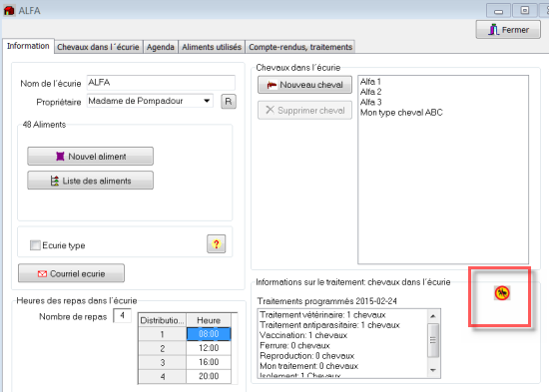
Task: Open the Agenda tab
Action: tap(161, 47)
